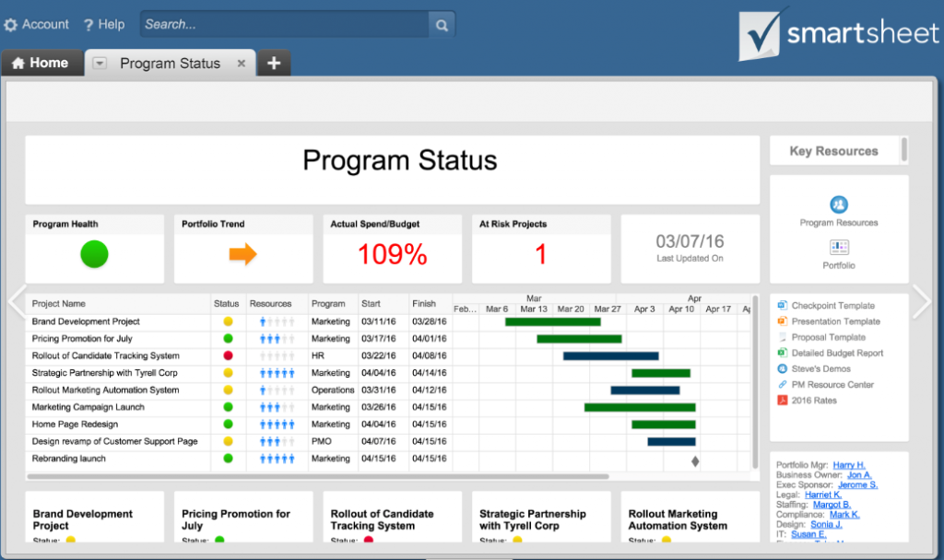Screen dimensions: 944x560
Task: Open the Steve's Demos link
Action: [x=821, y=368]
